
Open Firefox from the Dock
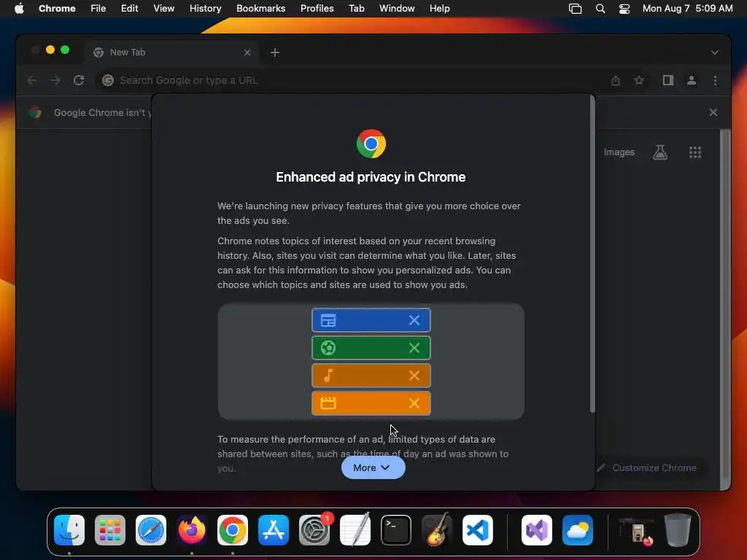click(192, 530)
